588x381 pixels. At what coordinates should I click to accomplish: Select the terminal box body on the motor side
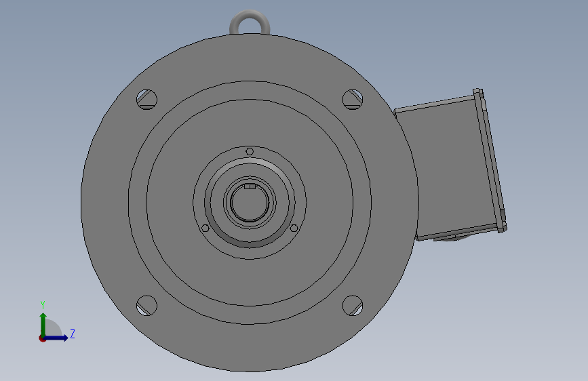pyautogui.click(x=446, y=169)
